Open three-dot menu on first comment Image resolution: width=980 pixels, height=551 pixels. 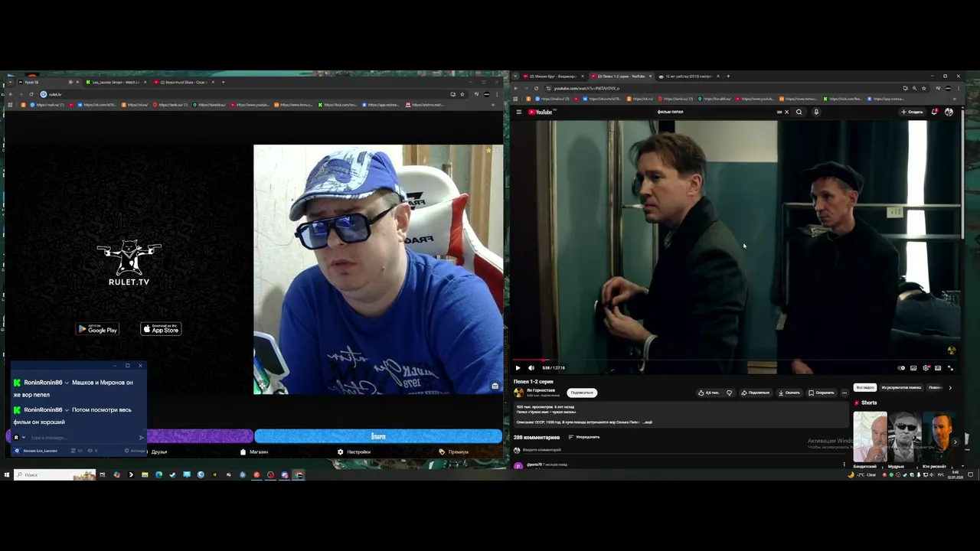(844, 464)
